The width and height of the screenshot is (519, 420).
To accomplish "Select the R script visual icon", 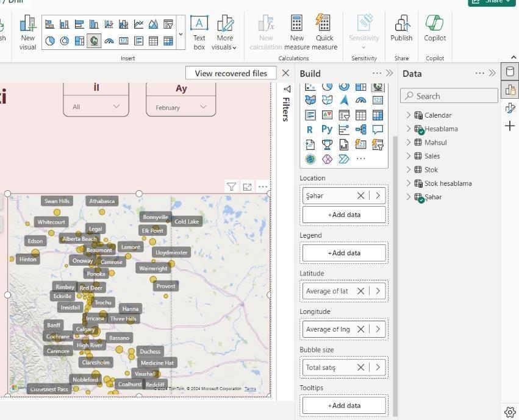I will (309, 130).
